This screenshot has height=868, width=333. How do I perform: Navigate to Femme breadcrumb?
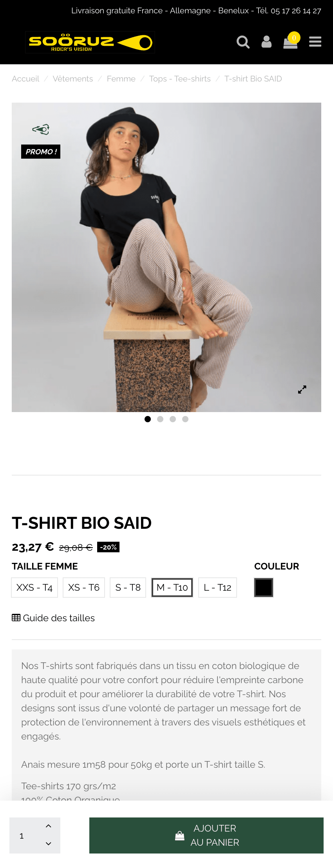(121, 79)
